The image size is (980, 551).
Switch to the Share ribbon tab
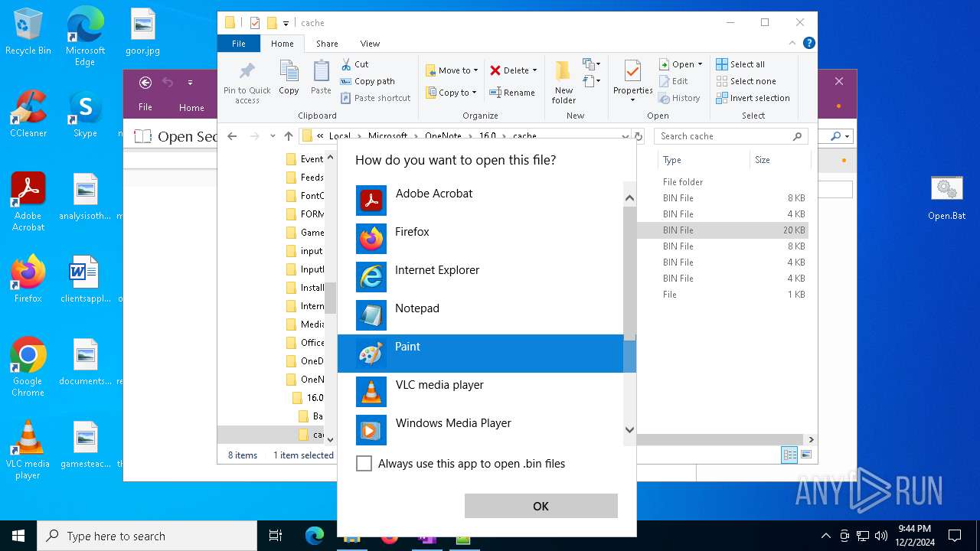click(x=327, y=44)
